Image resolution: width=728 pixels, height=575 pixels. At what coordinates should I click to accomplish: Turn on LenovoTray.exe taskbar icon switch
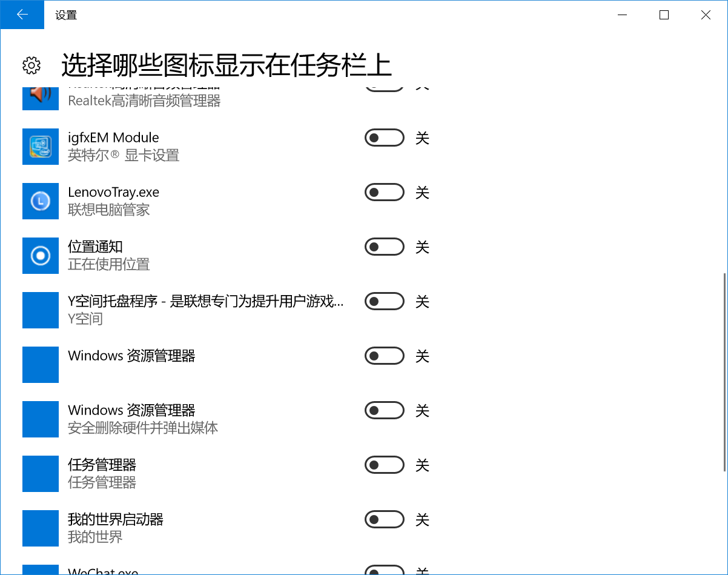point(385,193)
